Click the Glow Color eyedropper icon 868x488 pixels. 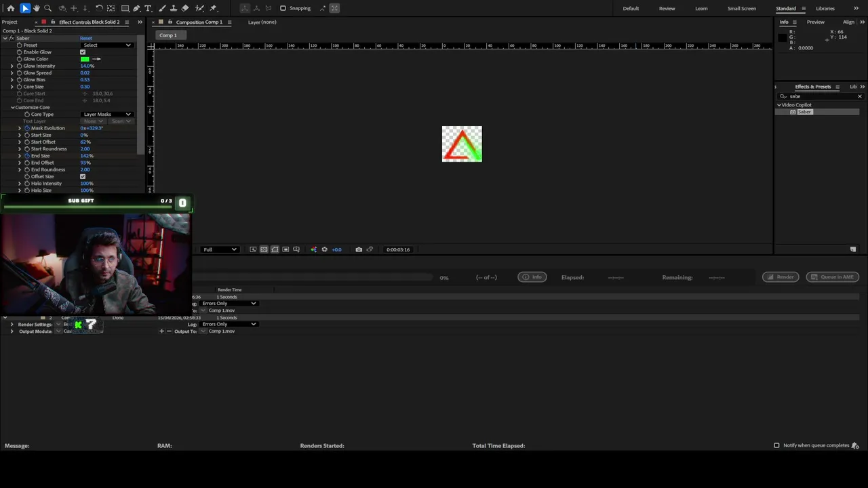(x=96, y=59)
